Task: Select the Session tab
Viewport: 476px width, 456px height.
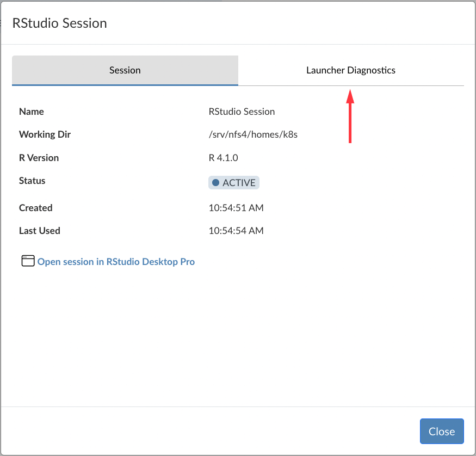Action: pos(125,70)
